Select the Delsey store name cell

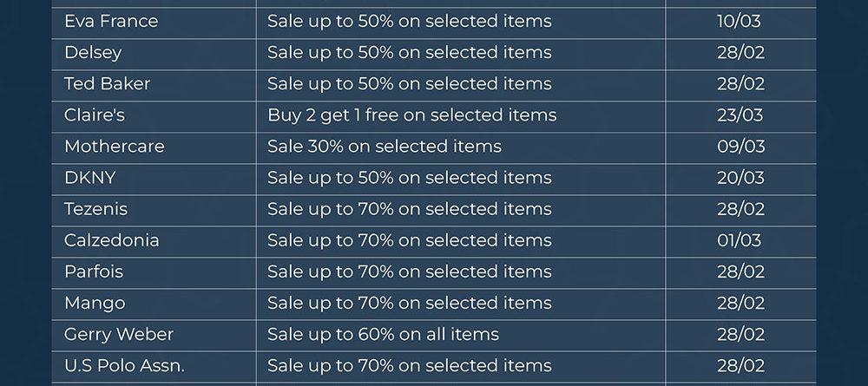point(93,52)
